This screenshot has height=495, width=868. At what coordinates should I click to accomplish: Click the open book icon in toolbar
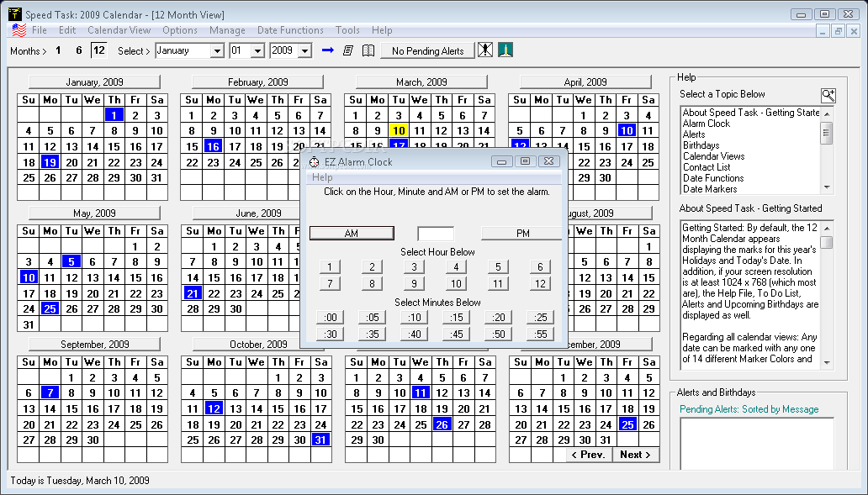pos(368,50)
